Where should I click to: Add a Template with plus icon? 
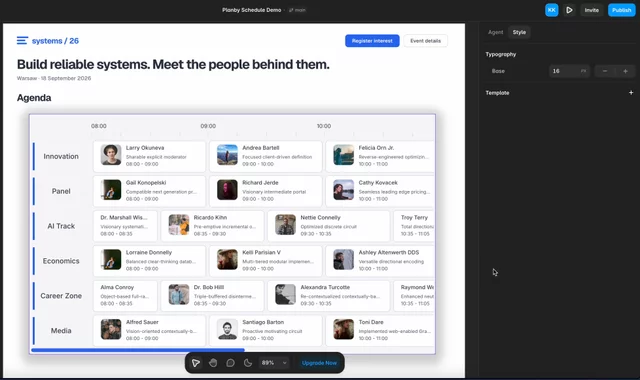coord(631,93)
